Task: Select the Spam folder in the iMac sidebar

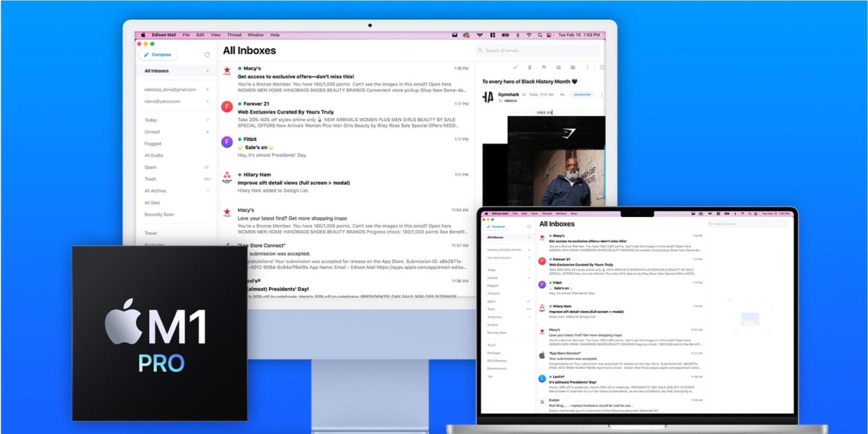Action: point(151,167)
